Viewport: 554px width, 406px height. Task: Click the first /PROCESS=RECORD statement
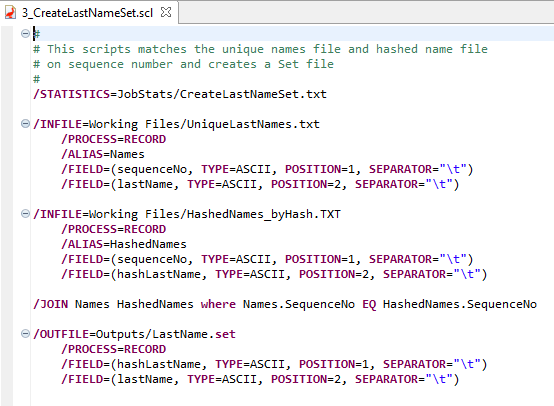(113, 139)
